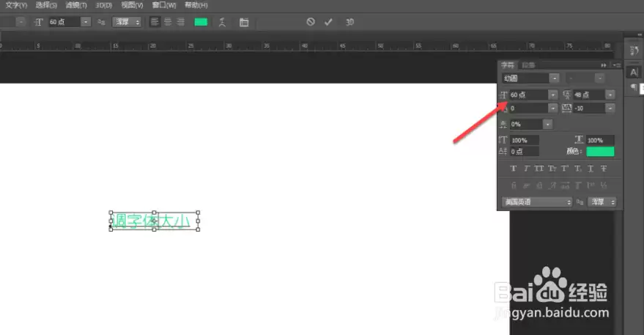Click the font size icon in options bar

39,22
